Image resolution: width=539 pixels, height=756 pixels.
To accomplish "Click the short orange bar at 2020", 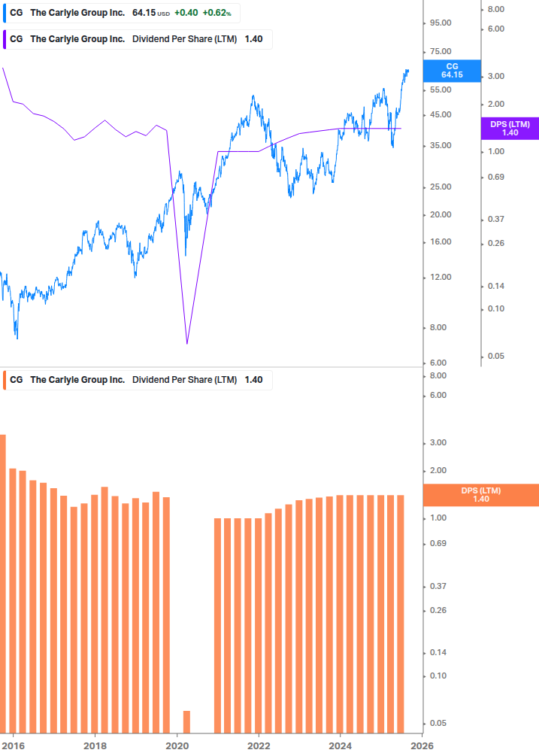I will [x=187, y=721].
